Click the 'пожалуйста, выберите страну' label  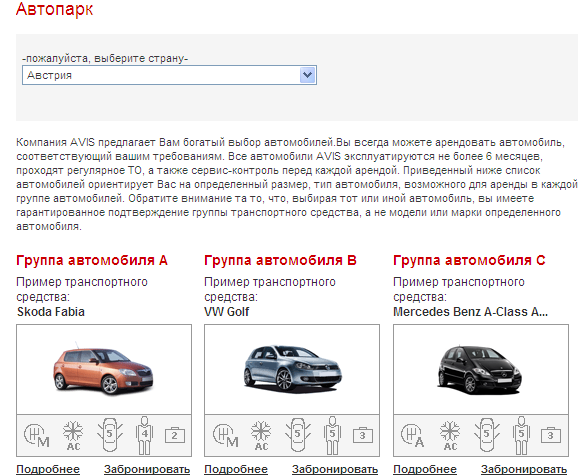pyautogui.click(x=105, y=58)
